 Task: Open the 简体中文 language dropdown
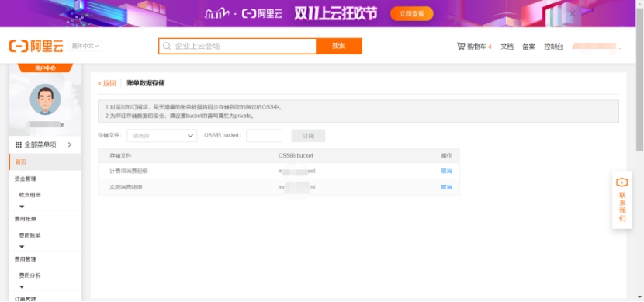pyautogui.click(x=85, y=46)
